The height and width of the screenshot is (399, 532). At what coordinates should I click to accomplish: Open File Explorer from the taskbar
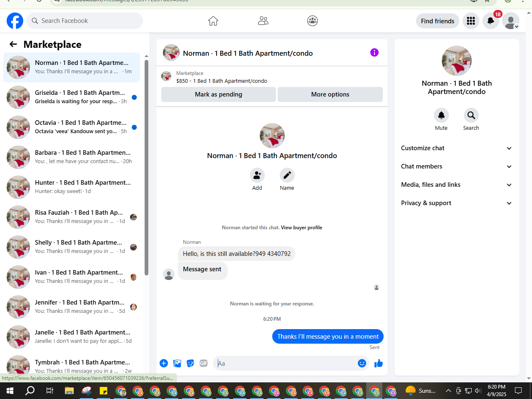pos(69,391)
